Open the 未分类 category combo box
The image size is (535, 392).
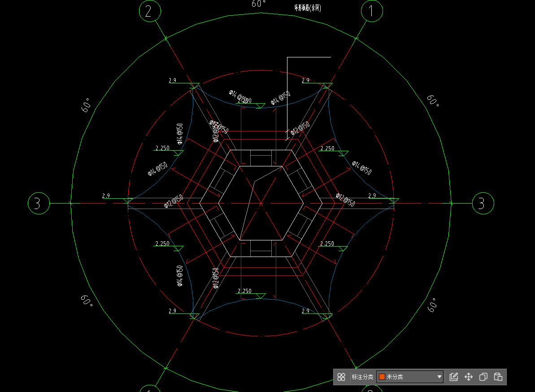410,377
